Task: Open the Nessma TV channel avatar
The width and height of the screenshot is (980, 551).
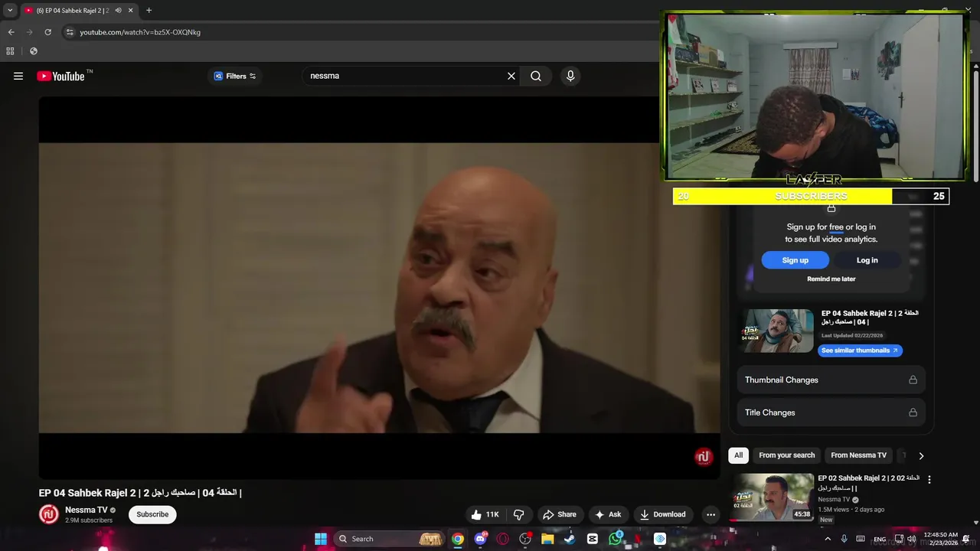Action: (x=49, y=514)
